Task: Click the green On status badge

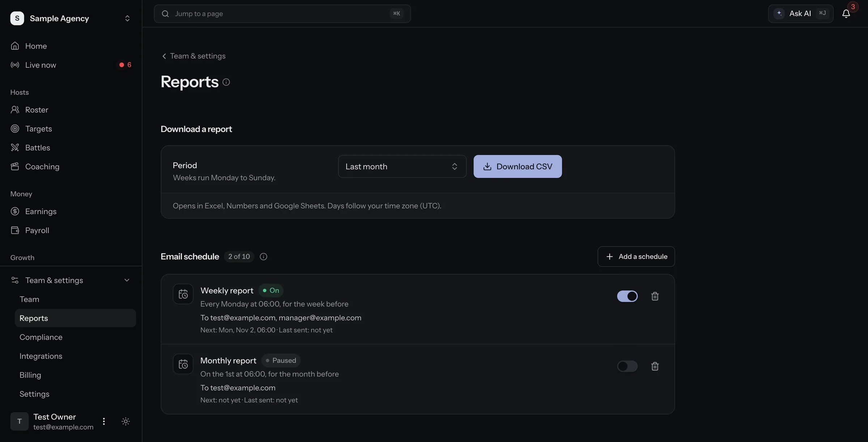Action: coord(271,290)
